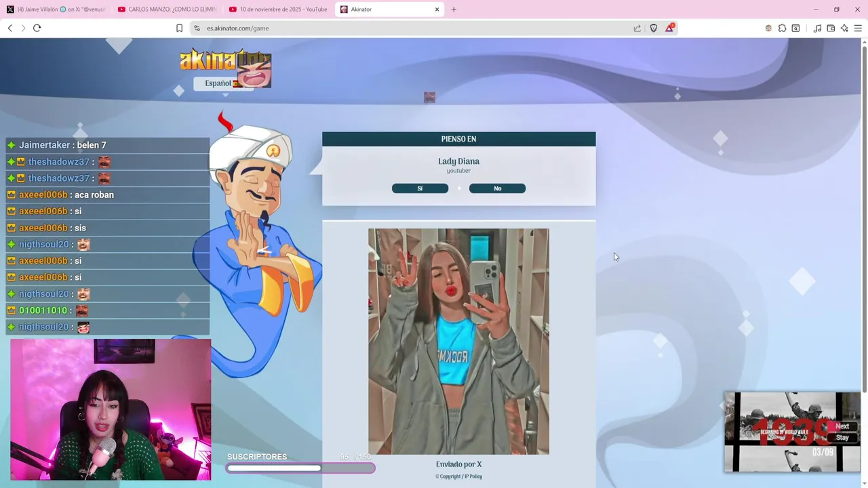Open the Copyright / IP Policy link

click(x=458, y=476)
